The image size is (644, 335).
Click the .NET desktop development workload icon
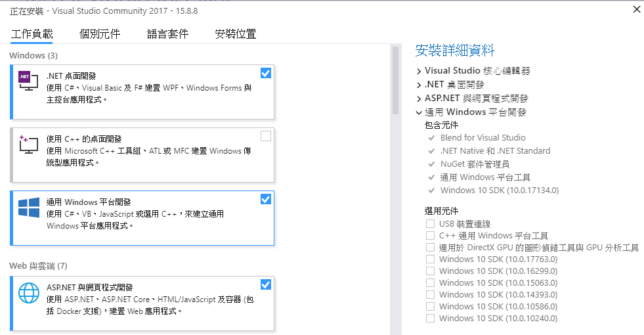click(x=28, y=81)
